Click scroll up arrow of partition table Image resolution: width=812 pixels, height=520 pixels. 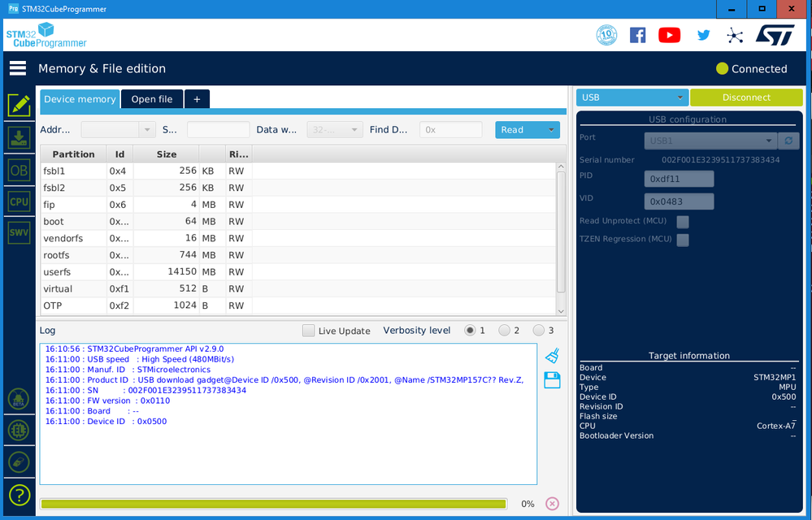click(561, 167)
